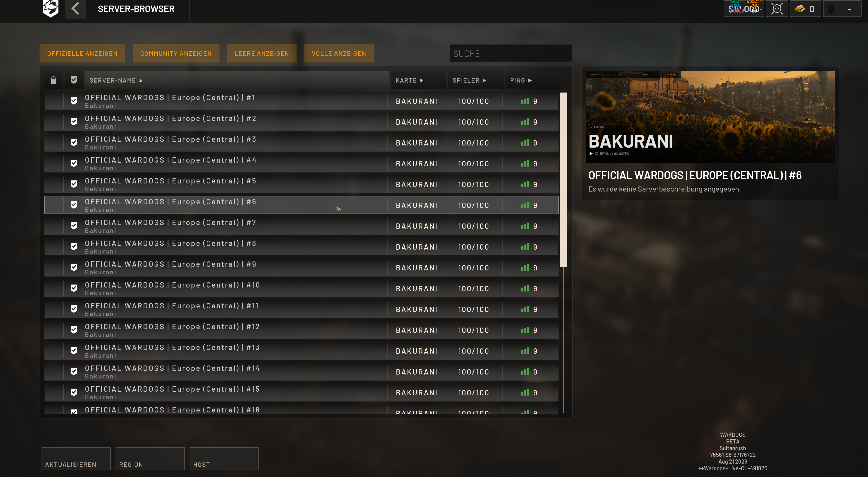Toggle COMMUNITY ANZEIGEN filter
This screenshot has height=477, width=868.
tap(176, 53)
